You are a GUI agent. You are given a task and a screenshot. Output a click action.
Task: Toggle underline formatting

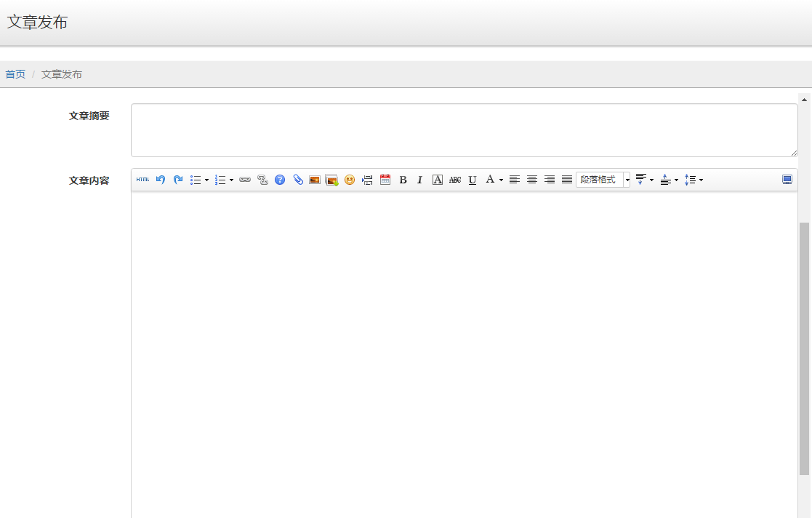point(473,180)
